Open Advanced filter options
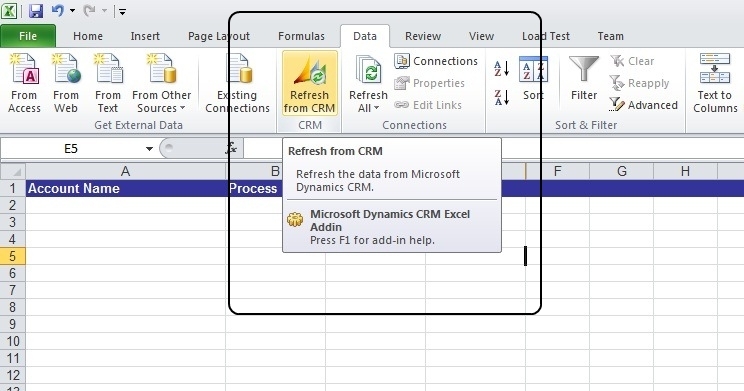The width and height of the screenshot is (744, 391). (x=643, y=105)
